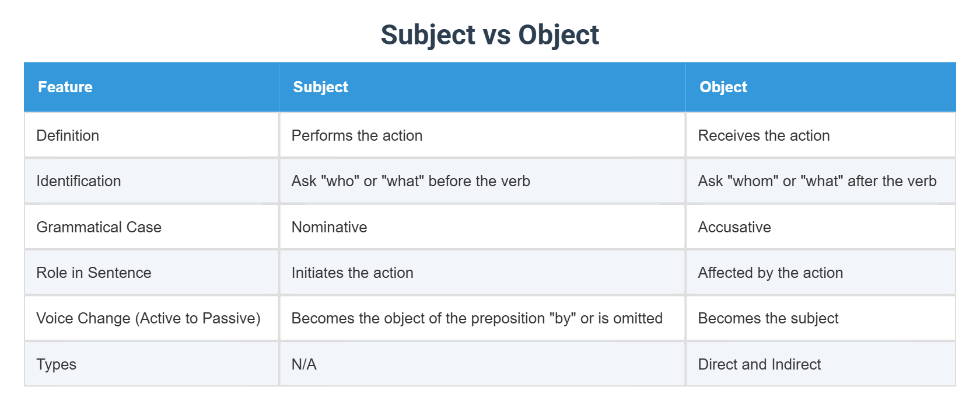Click the "Subject vs Object" title
This screenshot has height=411, width=980.
pos(489,34)
